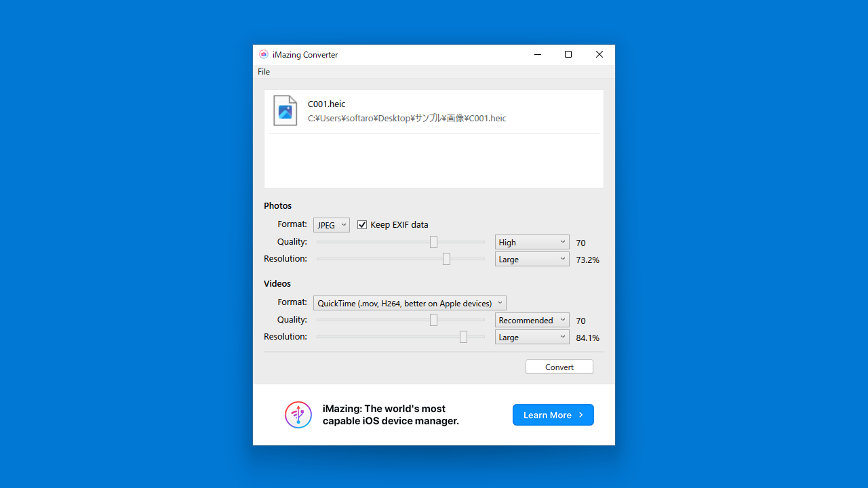This screenshot has height=488, width=868.
Task: Click the C001.heic file path text
Action: tap(407, 118)
